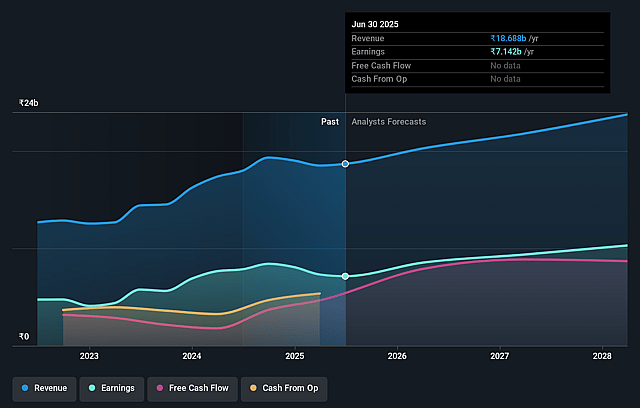The height and width of the screenshot is (408, 640).
Task: Click the ₹18.688b revenue value in tooltip
Action: coord(508,38)
